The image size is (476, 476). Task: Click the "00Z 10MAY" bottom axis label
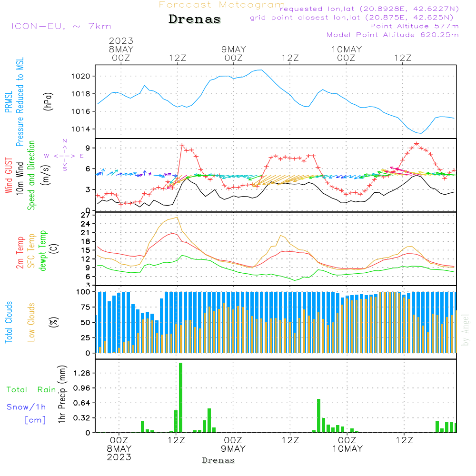(x=347, y=445)
